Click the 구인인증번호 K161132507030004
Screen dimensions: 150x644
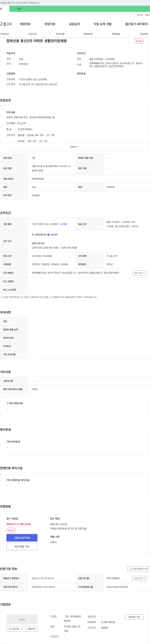pos(117,587)
